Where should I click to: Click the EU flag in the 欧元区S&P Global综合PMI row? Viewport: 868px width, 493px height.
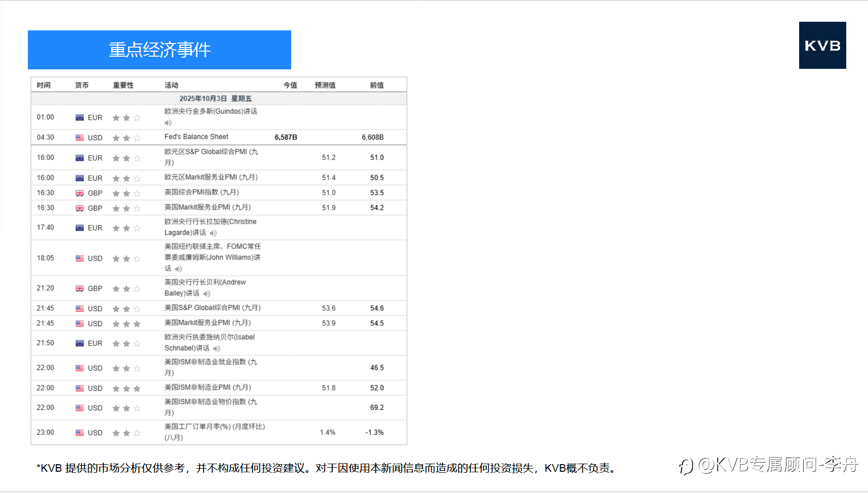[80, 158]
